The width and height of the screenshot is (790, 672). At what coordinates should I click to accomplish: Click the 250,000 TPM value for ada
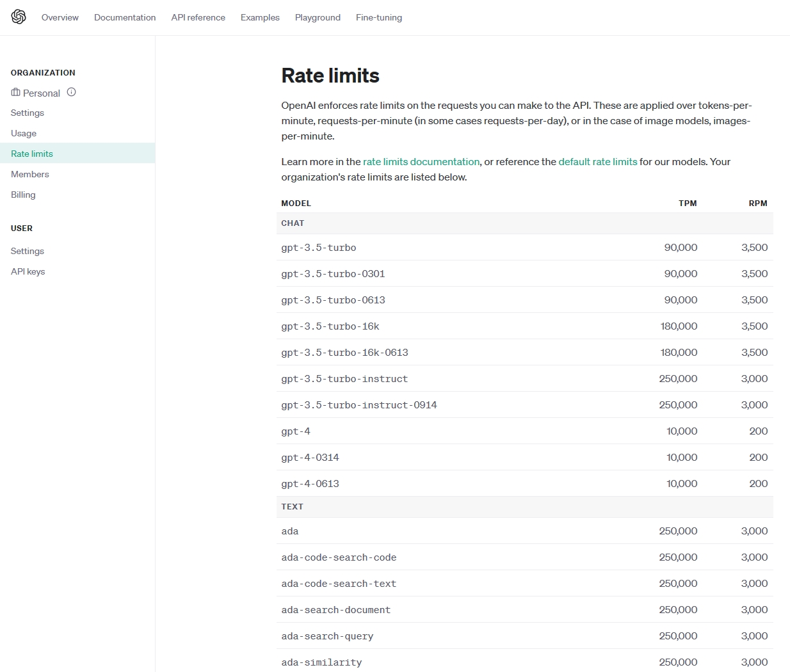tap(678, 531)
